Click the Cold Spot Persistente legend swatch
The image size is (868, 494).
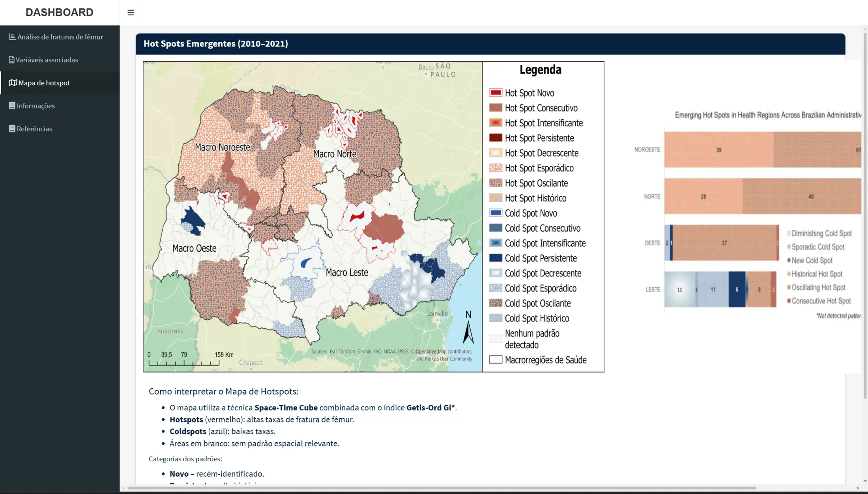click(x=496, y=258)
